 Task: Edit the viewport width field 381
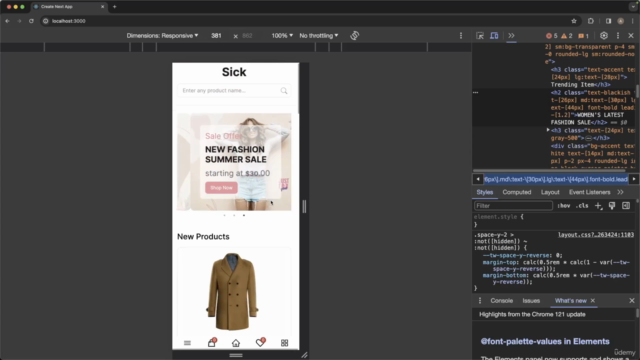pyautogui.click(x=216, y=36)
